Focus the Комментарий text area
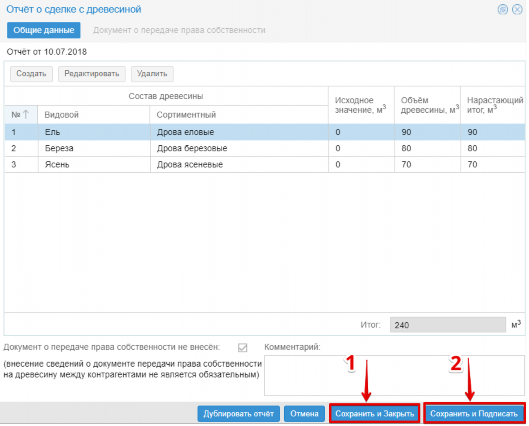The height and width of the screenshot is (426, 529). click(x=394, y=375)
